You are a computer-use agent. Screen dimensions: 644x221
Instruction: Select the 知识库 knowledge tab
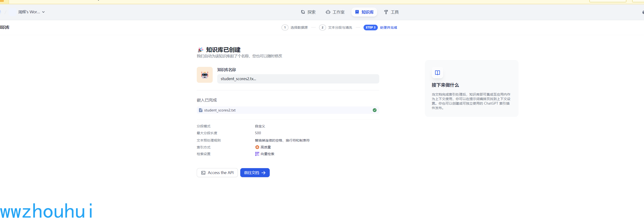click(364, 12)
